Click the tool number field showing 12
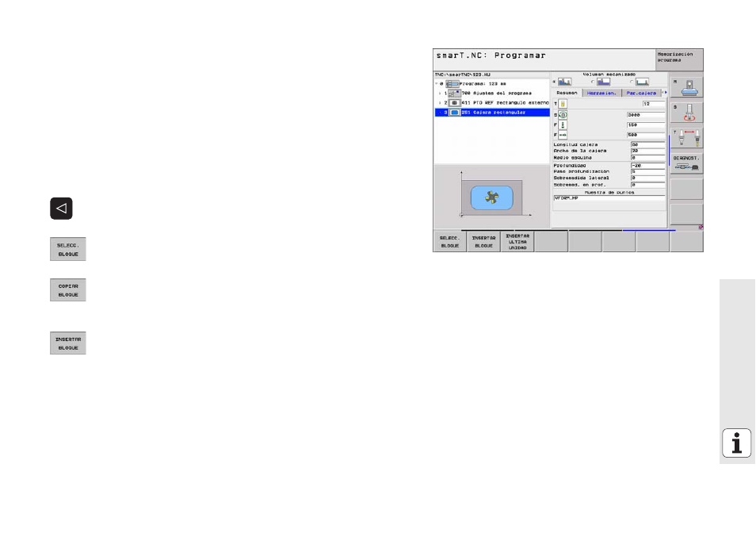Image resolution: width=756 pixels, height=533 pixels. tap(654, 104)
